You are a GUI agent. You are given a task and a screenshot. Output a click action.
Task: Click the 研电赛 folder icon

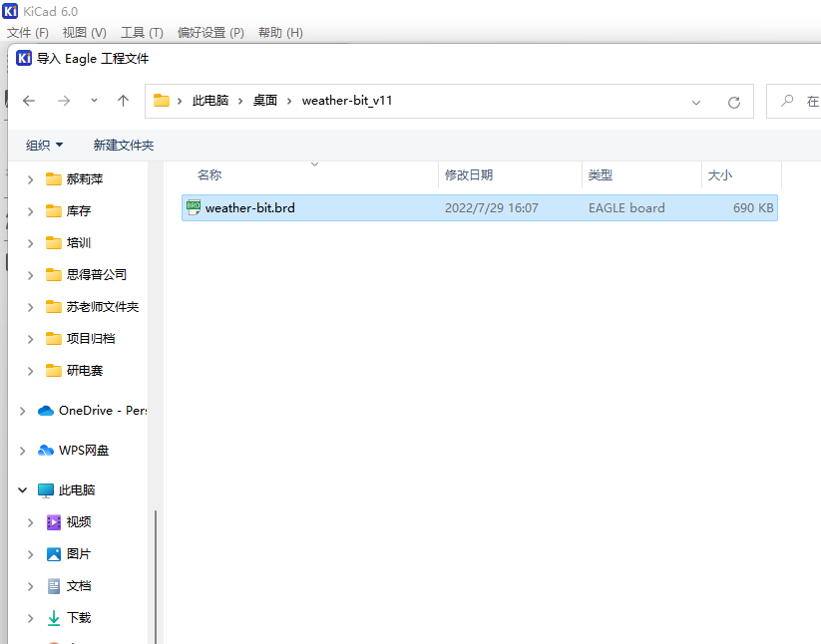tap(54, 371)
